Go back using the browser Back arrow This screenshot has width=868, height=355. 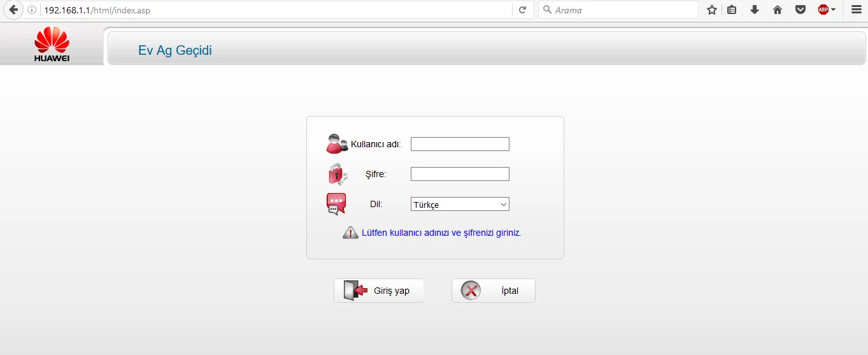[13, 10]
